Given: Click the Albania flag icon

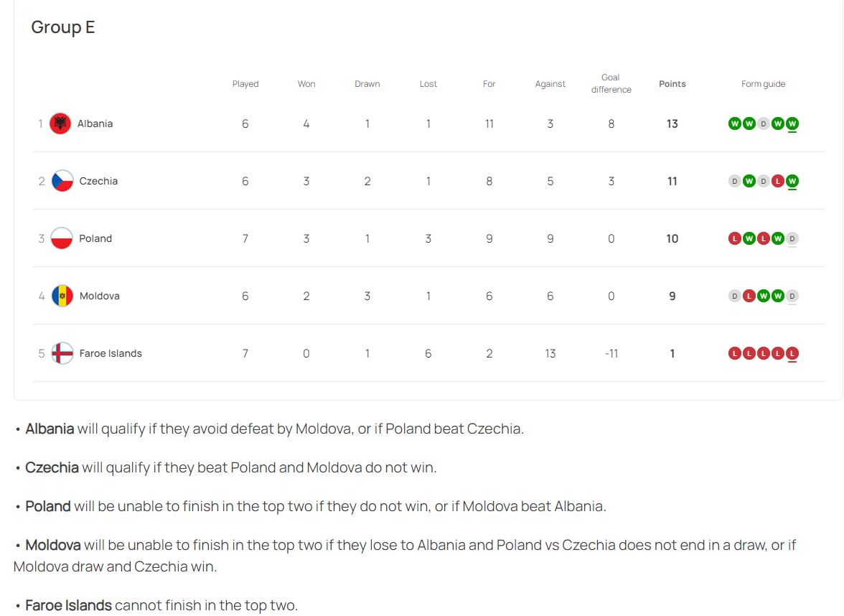Looking at the screenshot, I should pos(60,123).
